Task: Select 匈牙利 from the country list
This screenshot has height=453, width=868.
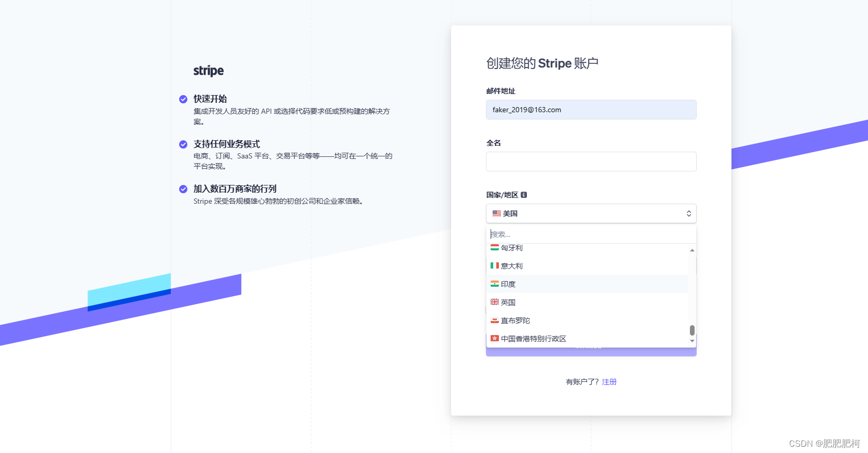Action: 588,248
